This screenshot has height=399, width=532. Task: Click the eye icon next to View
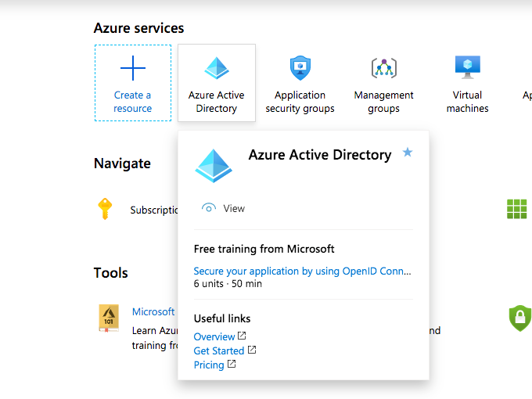click(x=209, y=208)
